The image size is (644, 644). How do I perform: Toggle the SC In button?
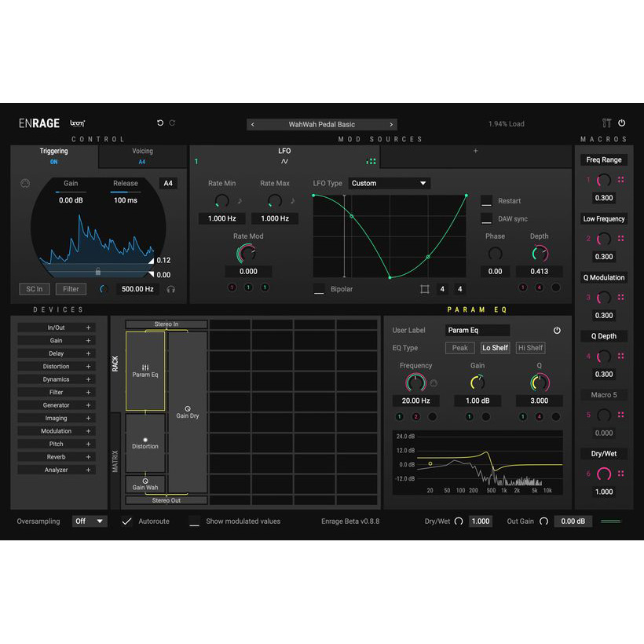click(x=35, y=289)
